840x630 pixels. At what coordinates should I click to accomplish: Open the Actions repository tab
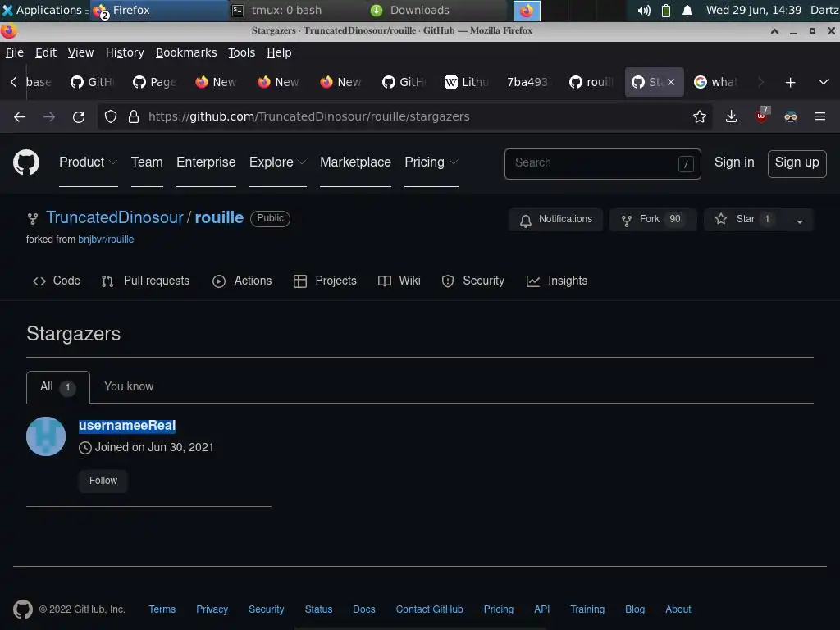[242, 281]
